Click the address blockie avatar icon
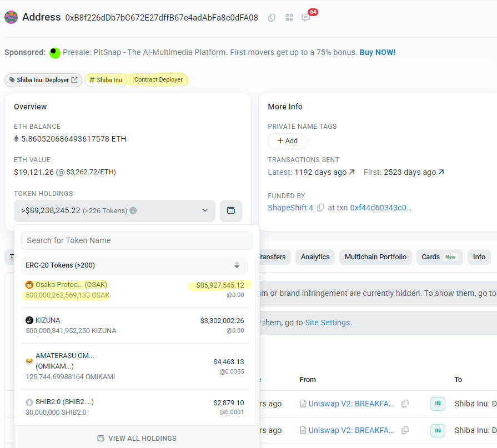The height and width of the screenshot is (448, 497). [x=11, y=17]
